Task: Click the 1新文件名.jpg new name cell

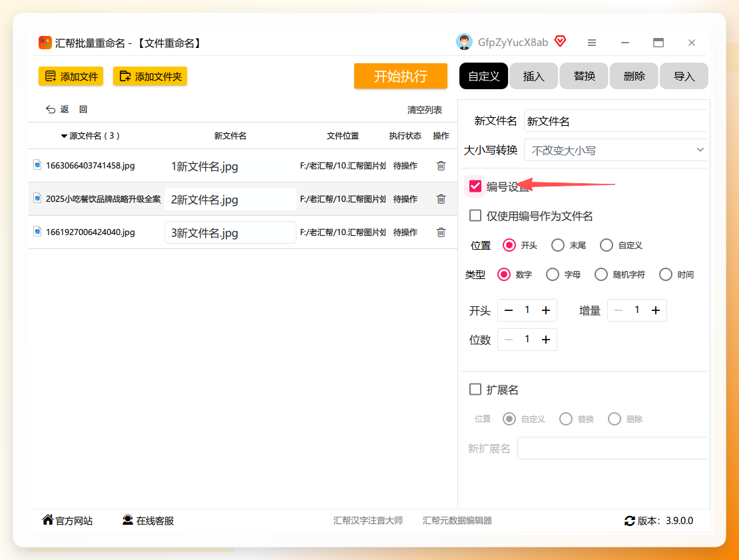Action: (230, 166)
